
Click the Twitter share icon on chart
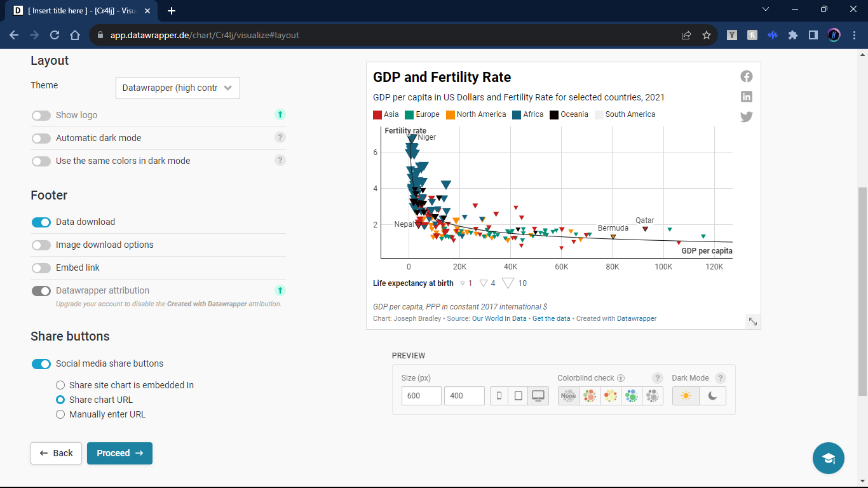click(x=747, y=117)
